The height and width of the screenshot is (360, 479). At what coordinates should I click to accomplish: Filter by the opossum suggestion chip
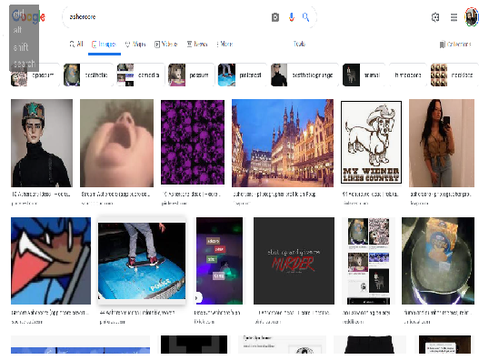34,75
